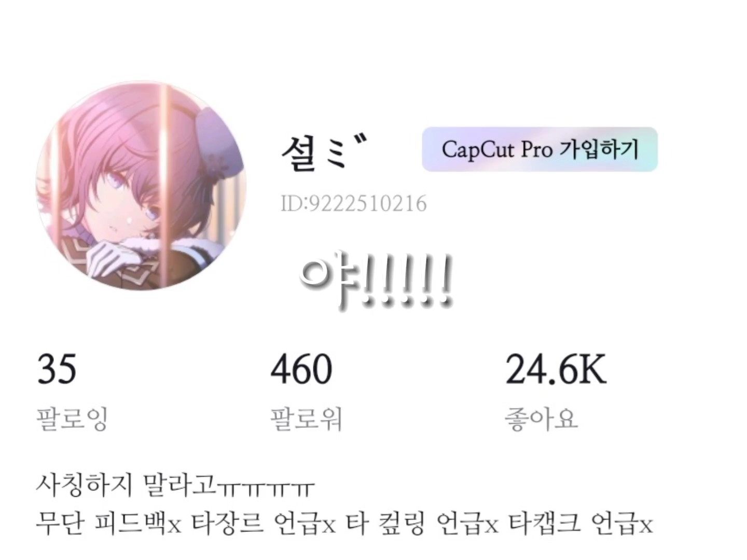This screenshot has width=747, height=560.
Task: Tap the 팔로워 label
Action: (x=306, y=418)
